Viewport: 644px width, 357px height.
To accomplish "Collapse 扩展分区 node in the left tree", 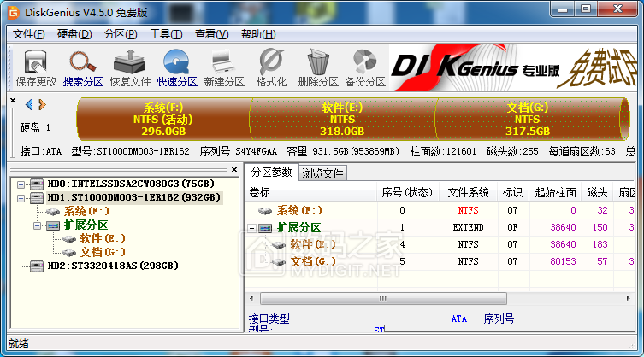I will point(38,225).
